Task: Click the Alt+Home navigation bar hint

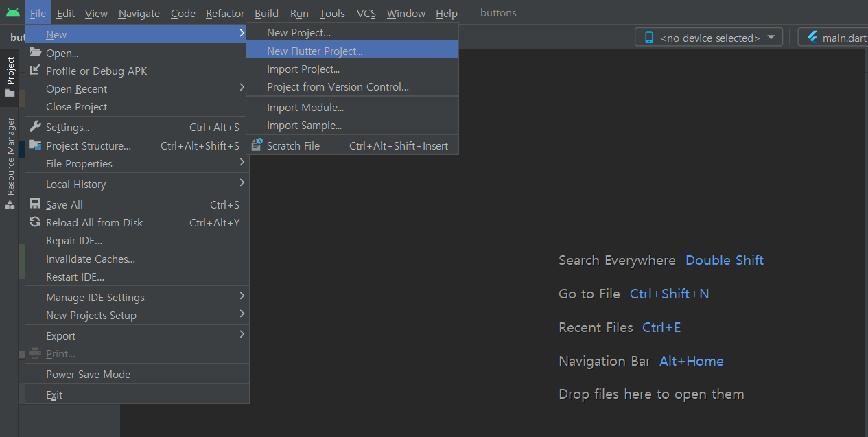Action: (x=692, y=361)
